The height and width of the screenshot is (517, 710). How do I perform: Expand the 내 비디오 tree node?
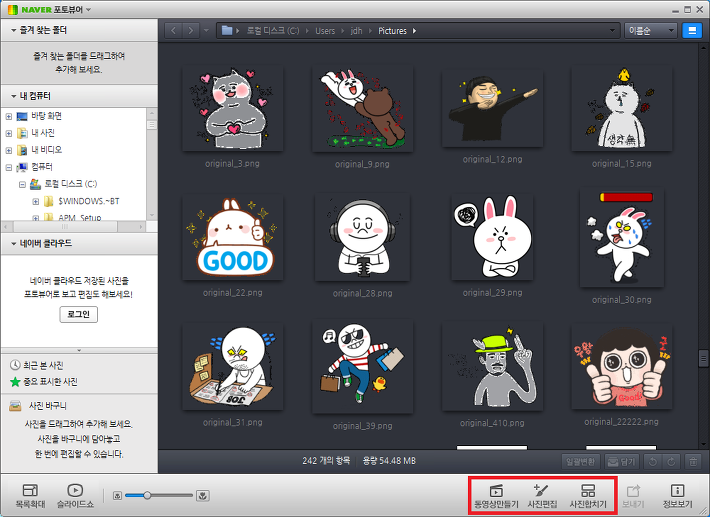pyautogui.click(x=9, y=150)
